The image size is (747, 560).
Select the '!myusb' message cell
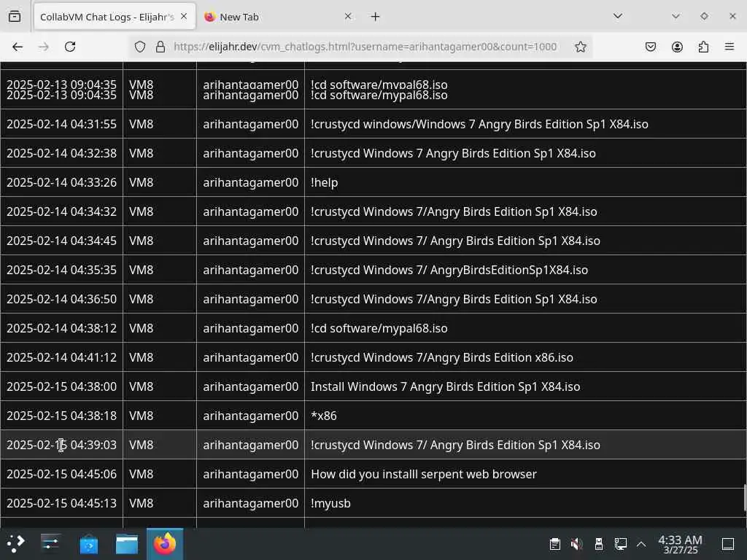[x=525, y=503]
